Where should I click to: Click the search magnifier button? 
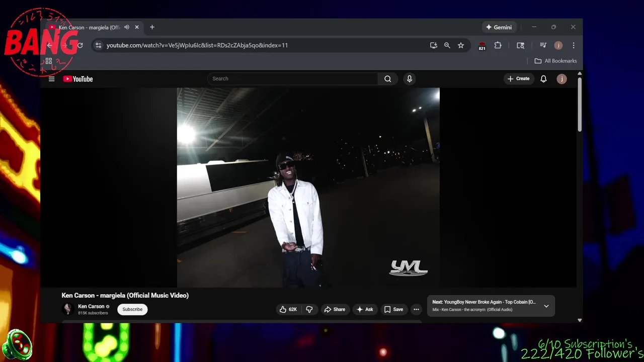387,79
